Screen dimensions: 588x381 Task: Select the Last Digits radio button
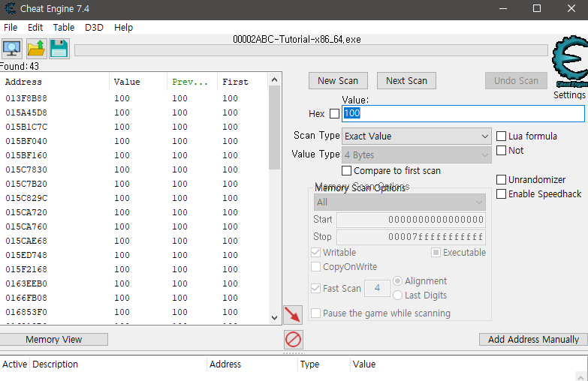(397, 295)
